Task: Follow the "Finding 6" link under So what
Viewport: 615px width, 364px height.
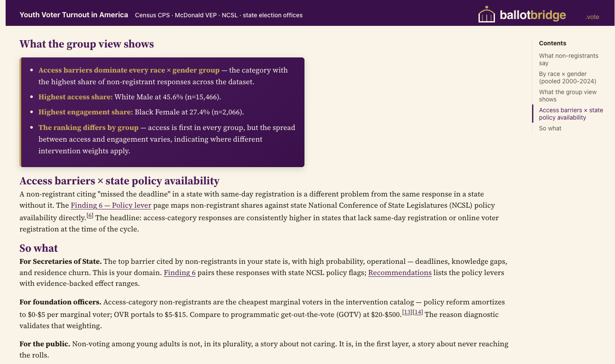Action: pos(180,272)
